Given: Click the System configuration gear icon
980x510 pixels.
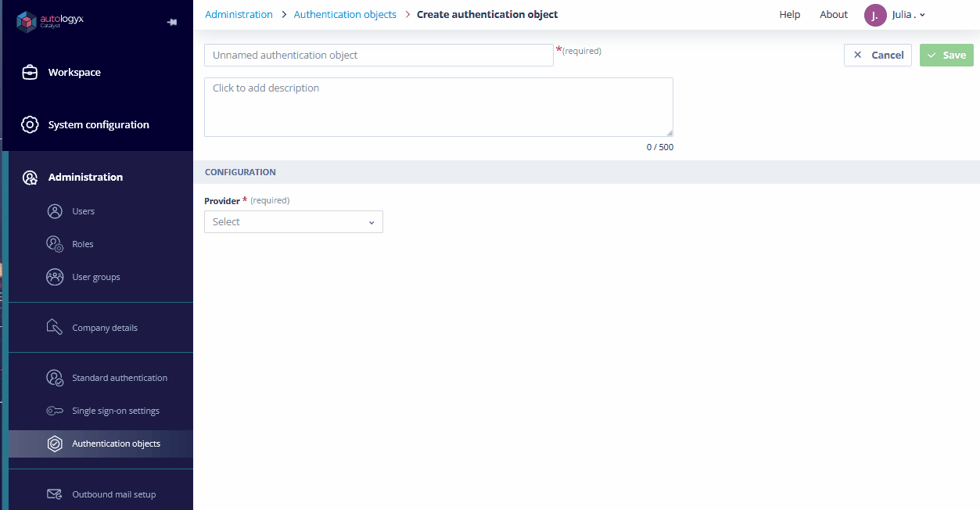Looking at the screenshot, I should pos(30,124).
